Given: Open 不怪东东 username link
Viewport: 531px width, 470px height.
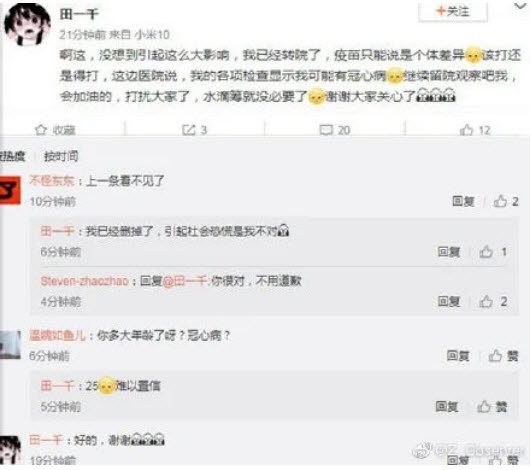Looking at the screenshot, I should 51,180.
